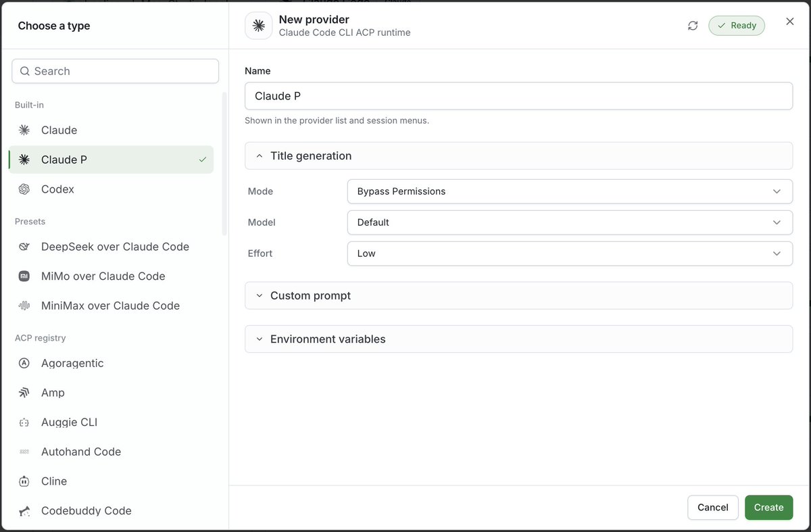Select the Claude built-in provider type
Image resolution: width=811 pixels, height=532 pixels.
pyautogui.click(x=111, y=130)
